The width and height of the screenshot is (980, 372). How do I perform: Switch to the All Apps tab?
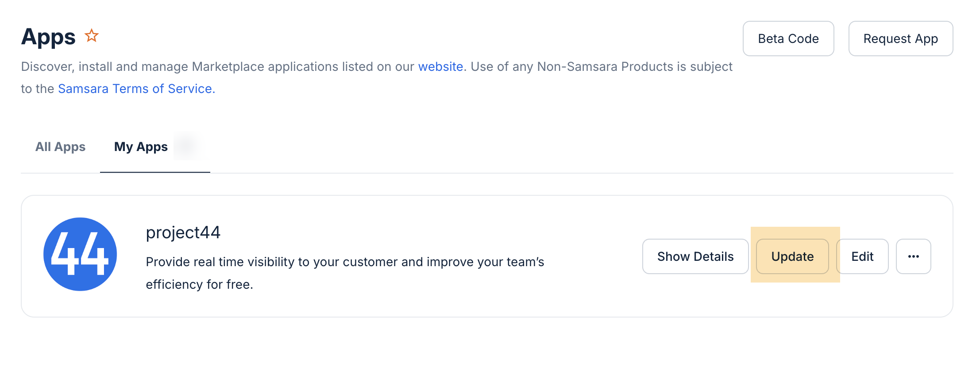pyautogui.click(x=60, y=147)
